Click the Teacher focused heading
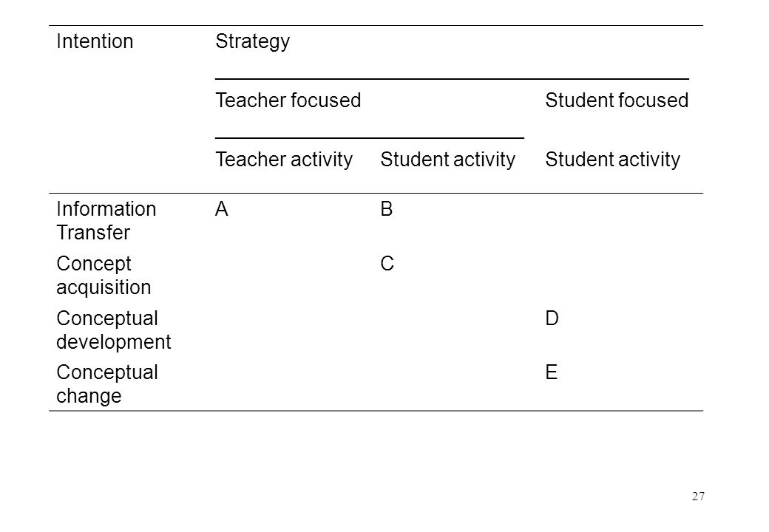769x532 pixels. [288, 100]
